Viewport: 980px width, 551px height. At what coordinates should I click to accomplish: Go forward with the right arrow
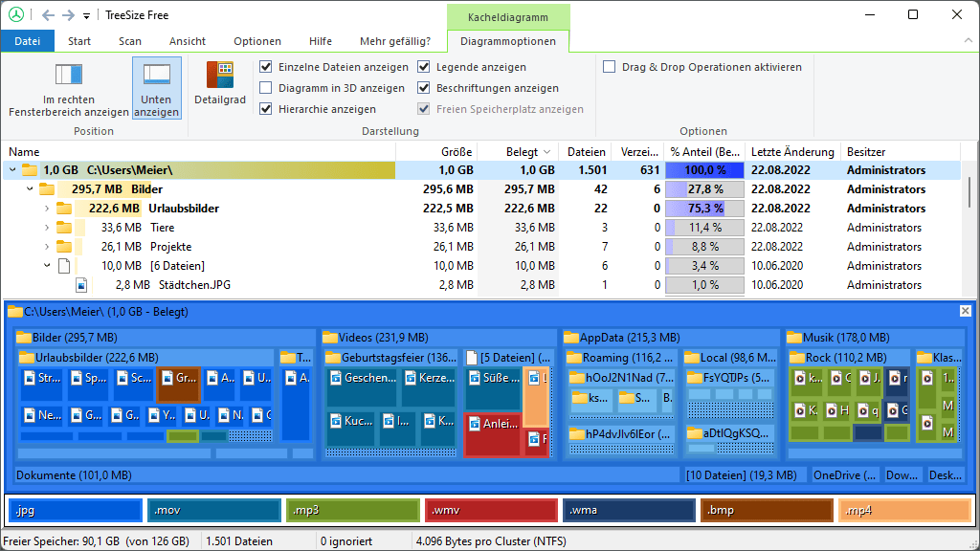68,15
